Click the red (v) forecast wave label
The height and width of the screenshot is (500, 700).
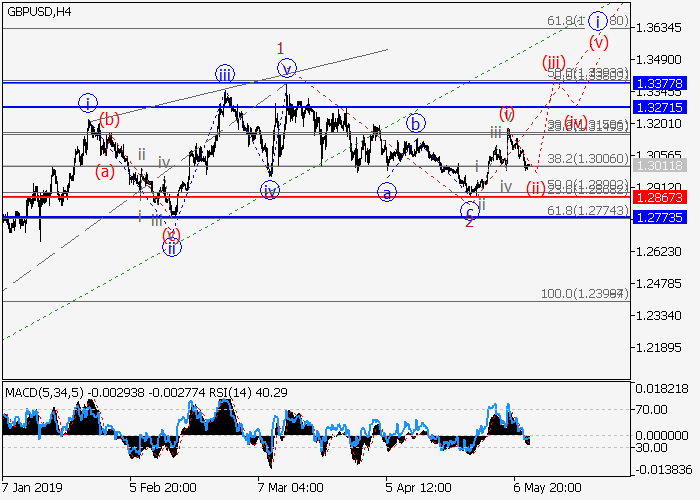(x=598, y=42)
